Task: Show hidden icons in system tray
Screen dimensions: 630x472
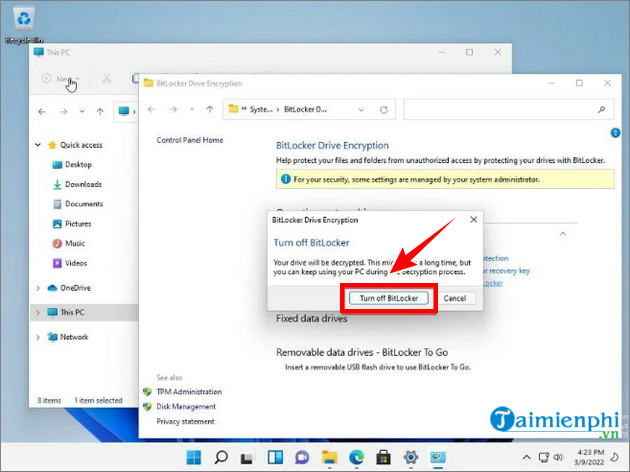Action: (526, 457)
